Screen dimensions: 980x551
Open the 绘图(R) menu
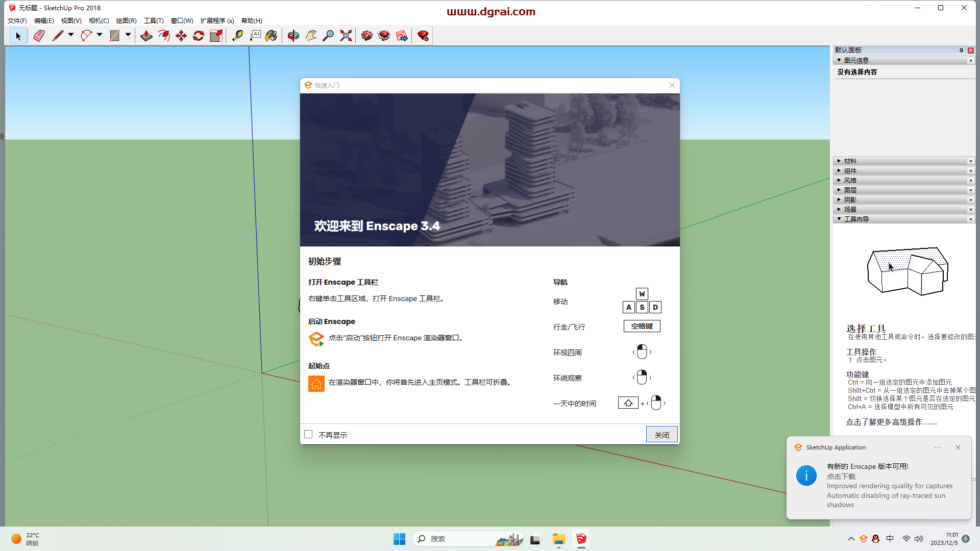[126, 21]
